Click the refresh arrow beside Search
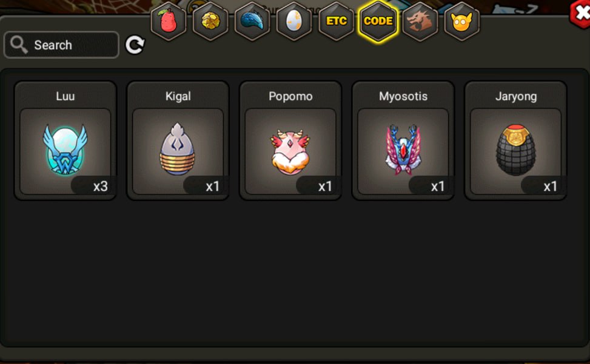 135,45
